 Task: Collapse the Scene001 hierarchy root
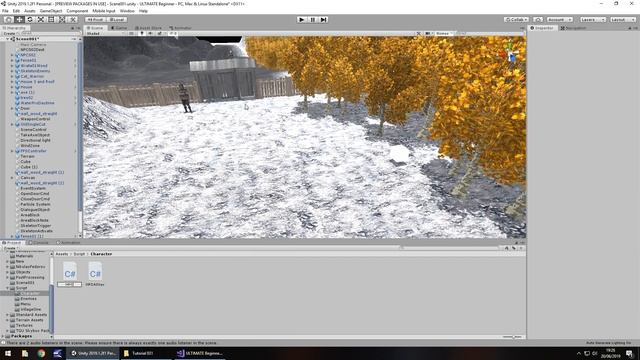click(x=7, y=39)
